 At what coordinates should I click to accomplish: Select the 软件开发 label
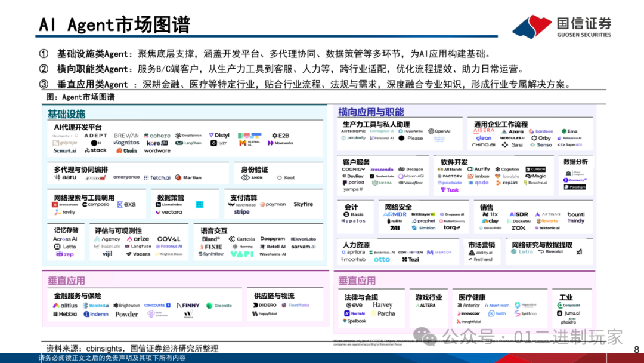click(x=454, y=162)
